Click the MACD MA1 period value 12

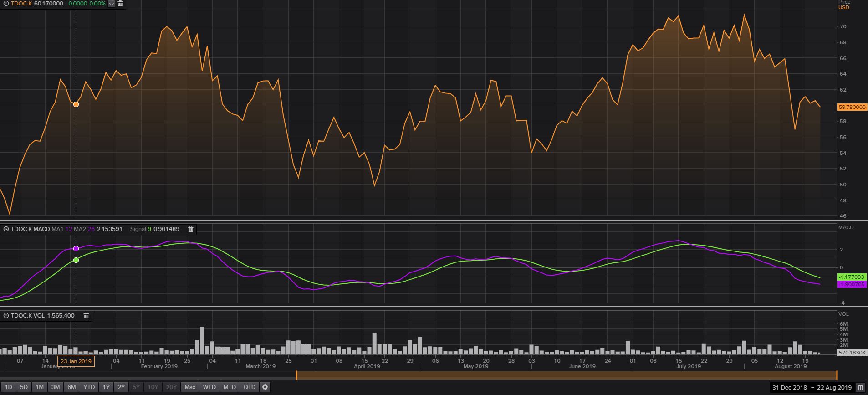click(x=69, y=229)
